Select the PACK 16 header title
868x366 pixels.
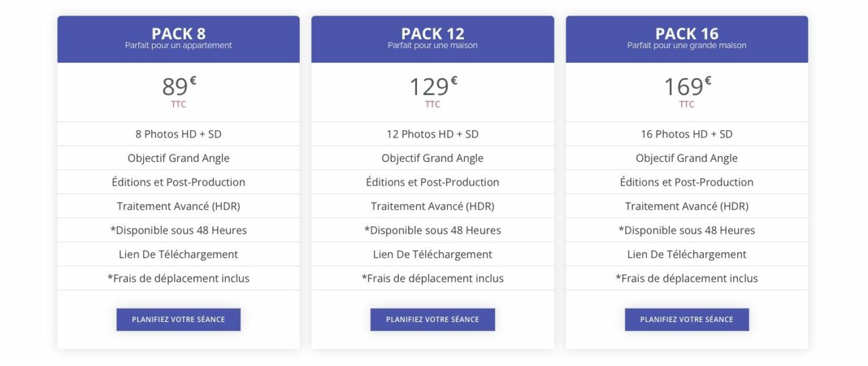pyautogui.click(x=686, y=33)
